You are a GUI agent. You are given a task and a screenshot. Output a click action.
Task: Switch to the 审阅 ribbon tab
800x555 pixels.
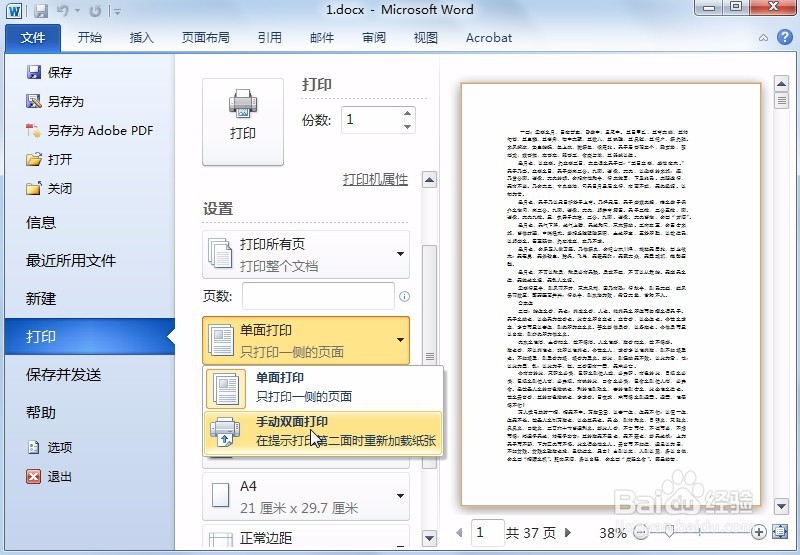(374, 38)
